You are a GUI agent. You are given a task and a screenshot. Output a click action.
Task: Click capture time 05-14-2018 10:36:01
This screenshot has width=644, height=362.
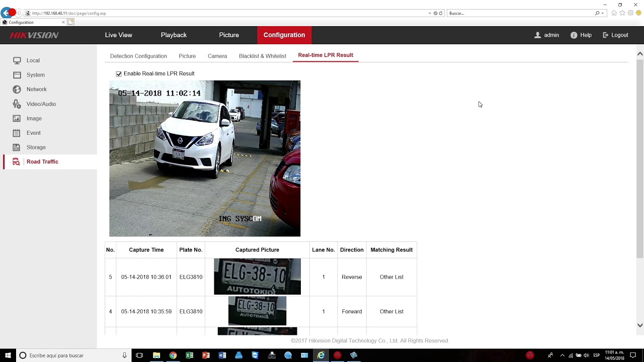point(146,277)
